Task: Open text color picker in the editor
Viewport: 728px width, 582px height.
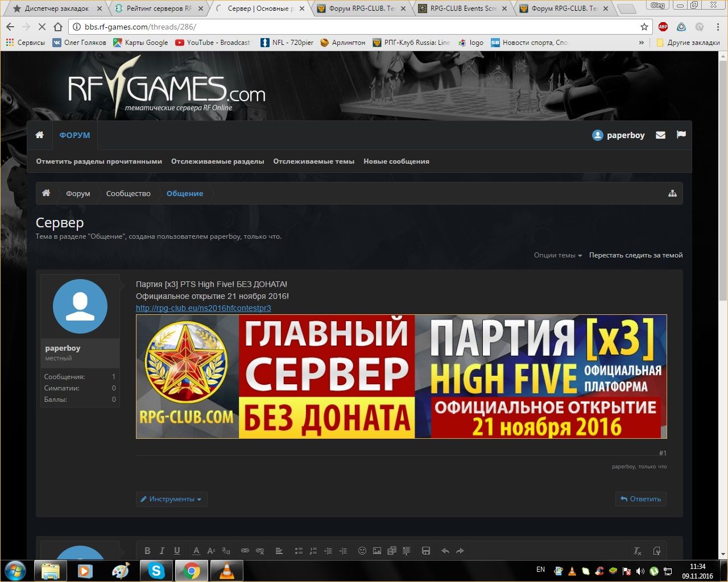Action: point(196,551)
